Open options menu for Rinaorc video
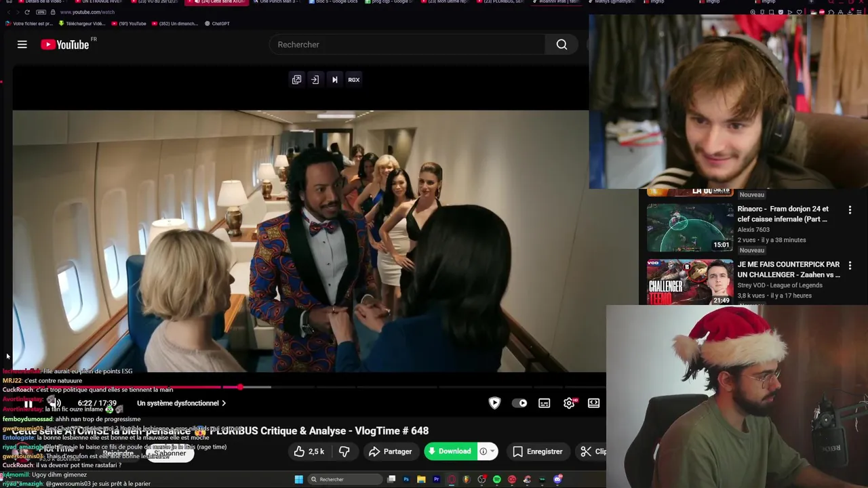Screen dimensions: 868x488 (x=850, y=211)
